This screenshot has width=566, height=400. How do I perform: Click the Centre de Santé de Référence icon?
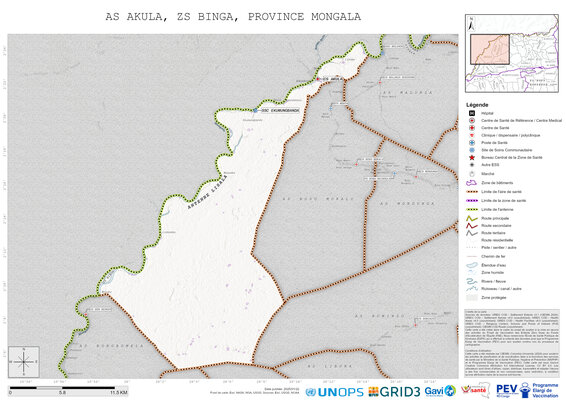pos(471,121)
